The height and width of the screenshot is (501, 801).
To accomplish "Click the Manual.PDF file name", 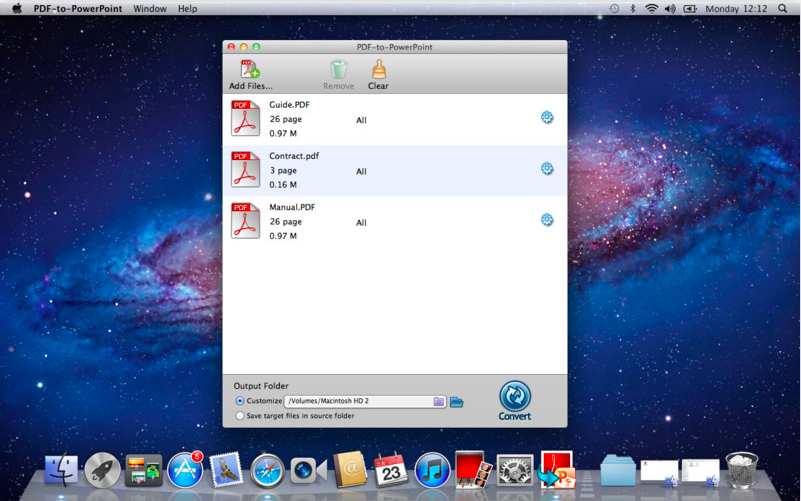I will 292,207.
